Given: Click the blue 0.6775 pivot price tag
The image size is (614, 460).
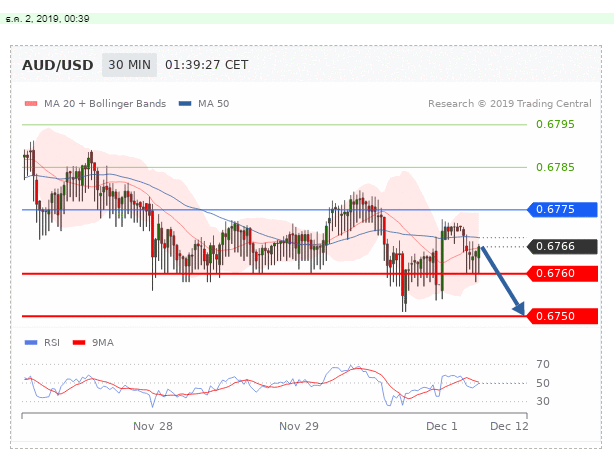Looking at the screenshot, I should pos(562,209).
